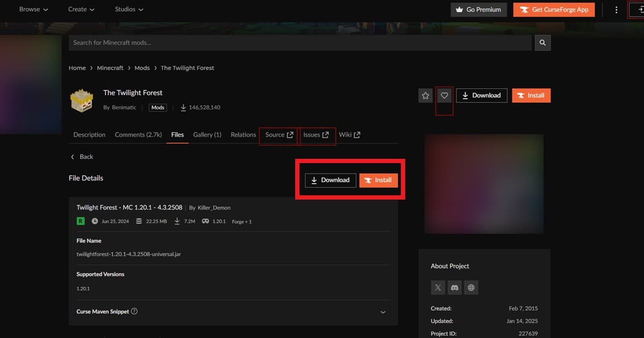Click Get CurseForge App button
Screen dimensions: 644x338
pyautogui.click(x=554, y=10)
